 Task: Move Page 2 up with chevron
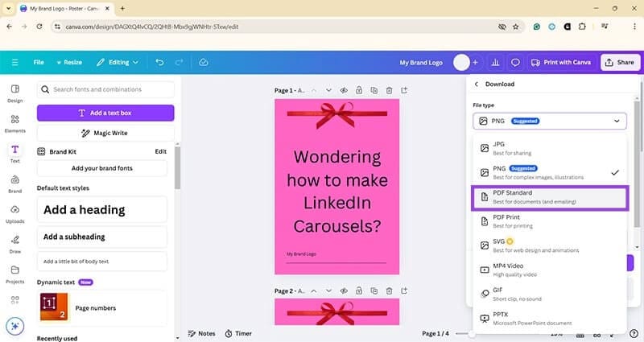[x=314, y=290]
